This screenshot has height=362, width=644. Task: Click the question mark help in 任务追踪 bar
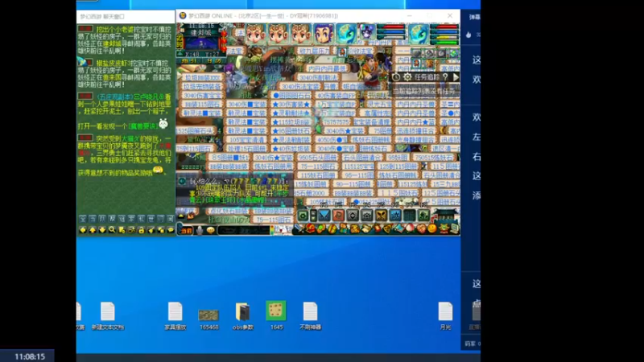tap(445, 77)
